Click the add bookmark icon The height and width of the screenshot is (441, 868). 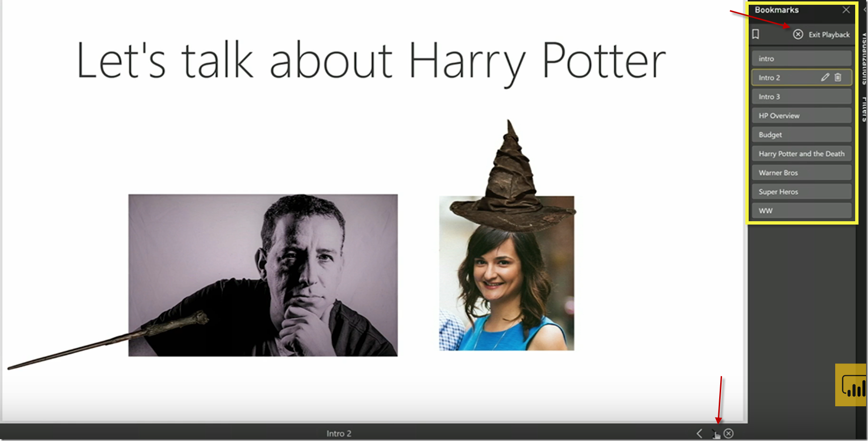[756, 34]
